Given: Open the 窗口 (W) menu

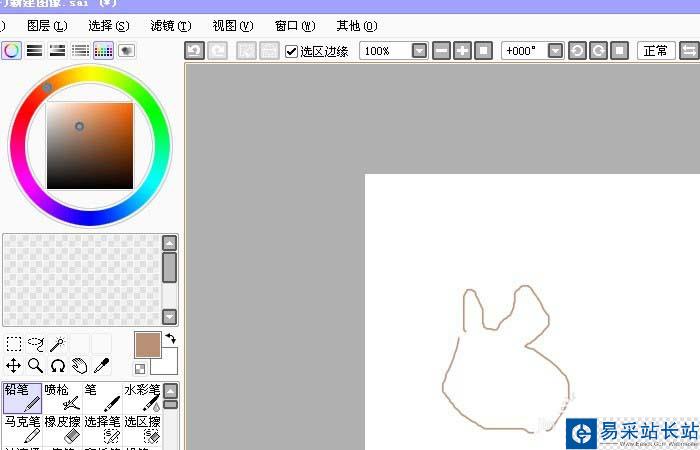Looking at the screenshot, I should pyautogui.click(x=295, y=26).
